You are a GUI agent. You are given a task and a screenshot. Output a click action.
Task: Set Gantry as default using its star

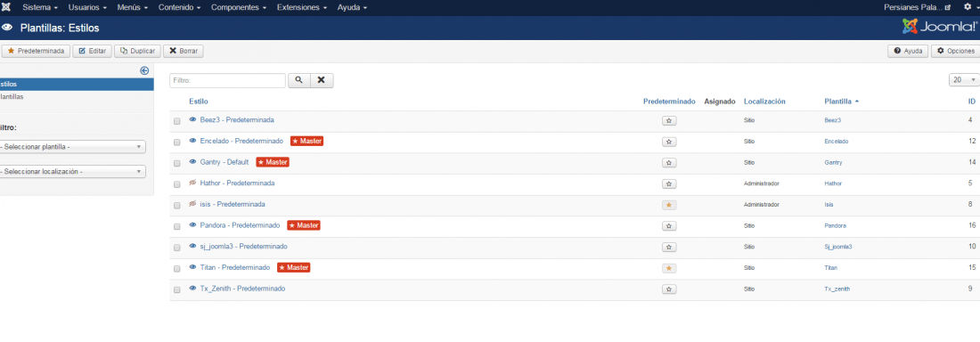tap(669, 163)
